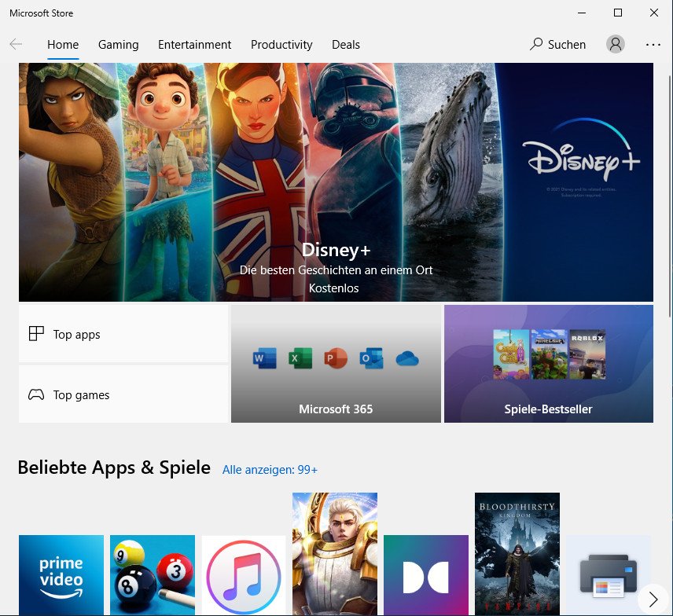
Task: Click the Excel icon
Action: point(300,358)
